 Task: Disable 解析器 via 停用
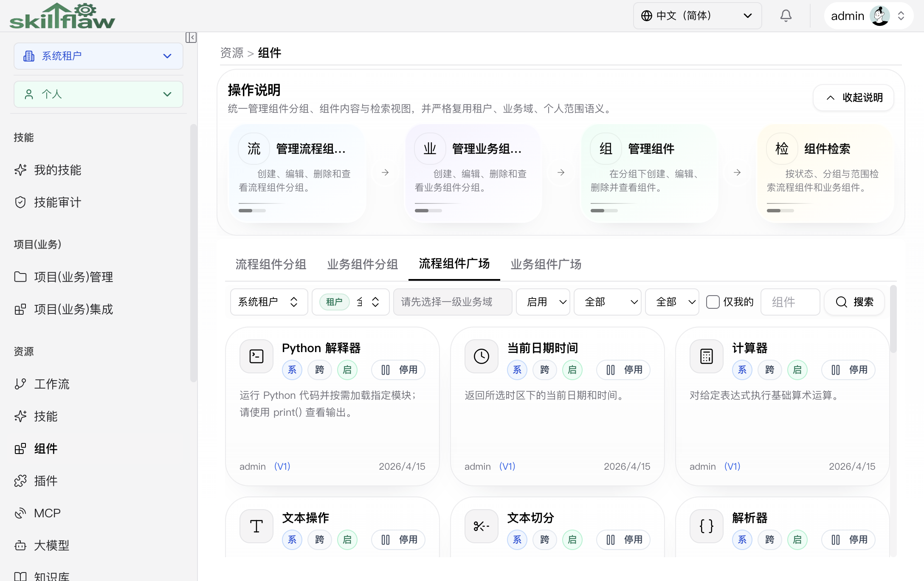(x=848, y=540)
